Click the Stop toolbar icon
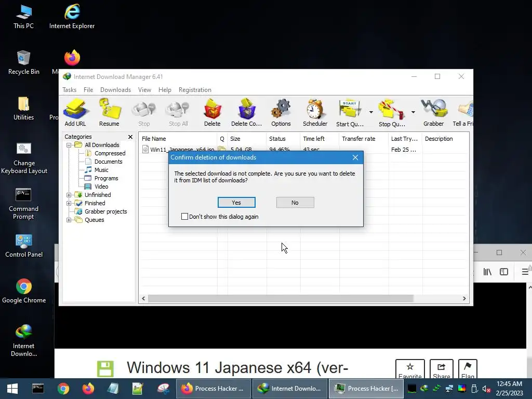 tap(144, 114)
